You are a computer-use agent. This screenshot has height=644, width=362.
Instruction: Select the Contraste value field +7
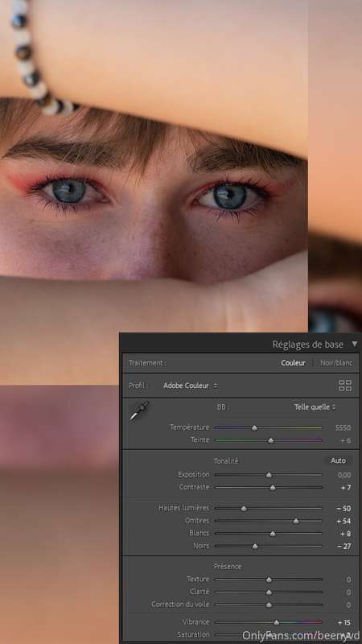click(x=346, y=488)
